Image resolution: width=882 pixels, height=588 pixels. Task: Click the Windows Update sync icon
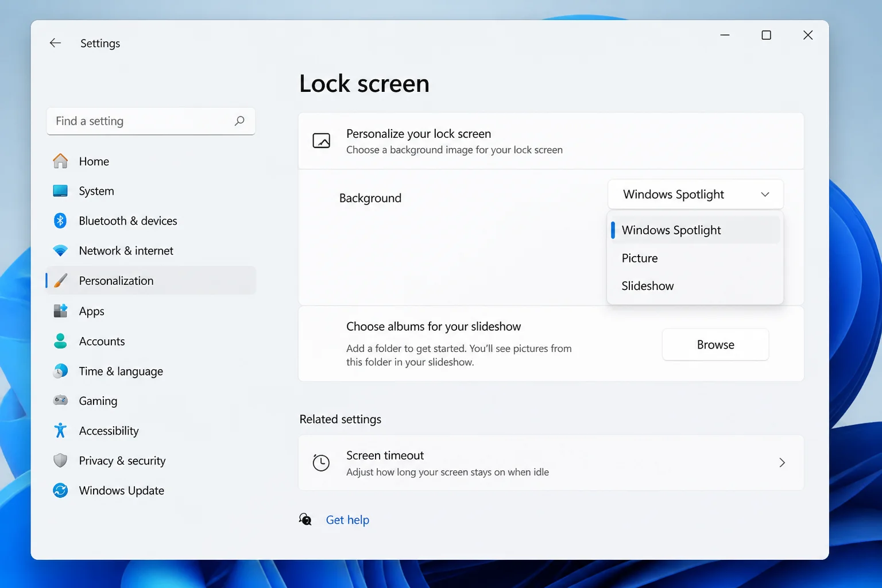(x=60, y=490)
